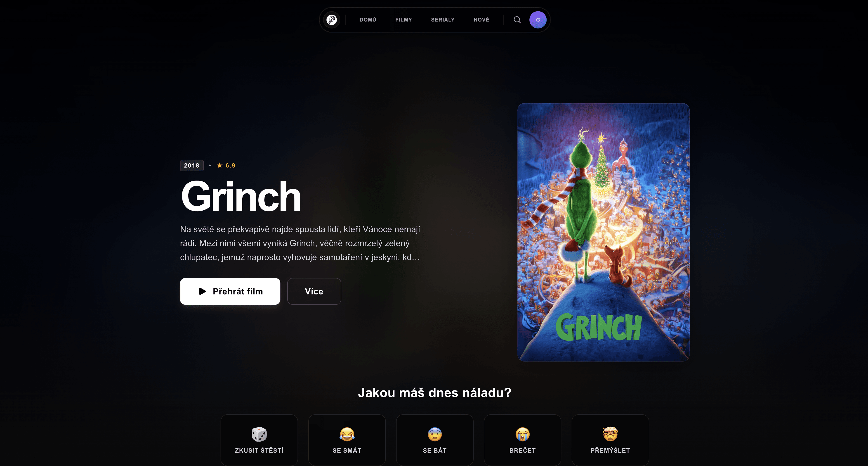Click the truncated Grinch description text

(300, 243)
